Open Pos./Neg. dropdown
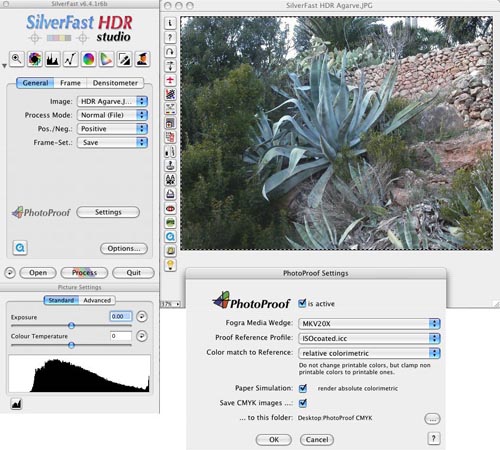The height and width of the screenshot is (450, 500). click(112, 129)
